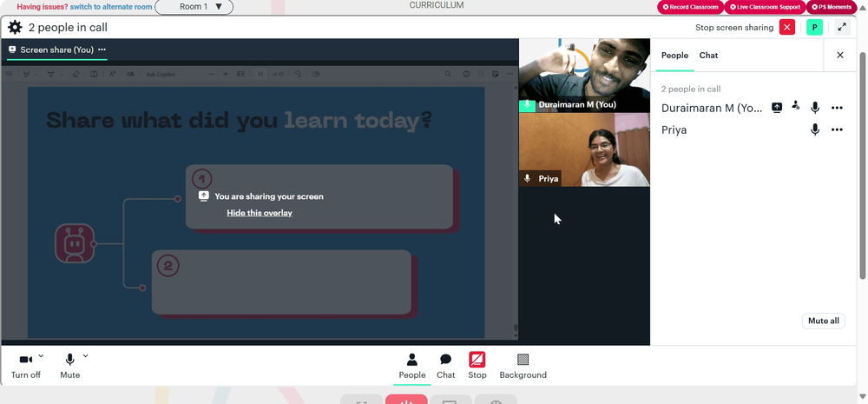Enter fullscreen with the expand arrows icon
This screenshot has height=404, width=868.
(842, 27)
